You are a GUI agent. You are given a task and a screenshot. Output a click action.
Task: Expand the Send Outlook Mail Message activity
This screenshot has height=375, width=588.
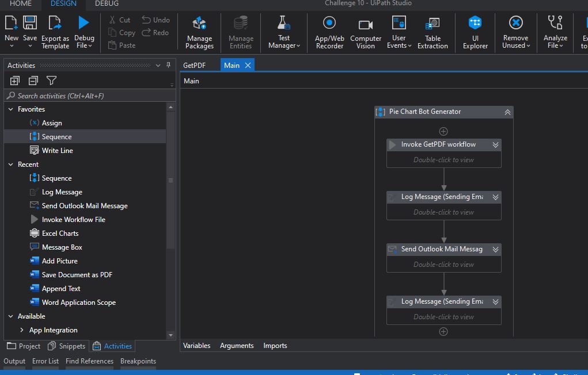coord(495,250)
